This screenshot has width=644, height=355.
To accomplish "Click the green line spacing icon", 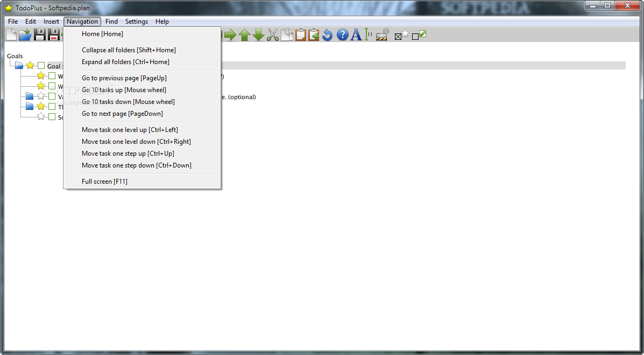I will point(369,35).
